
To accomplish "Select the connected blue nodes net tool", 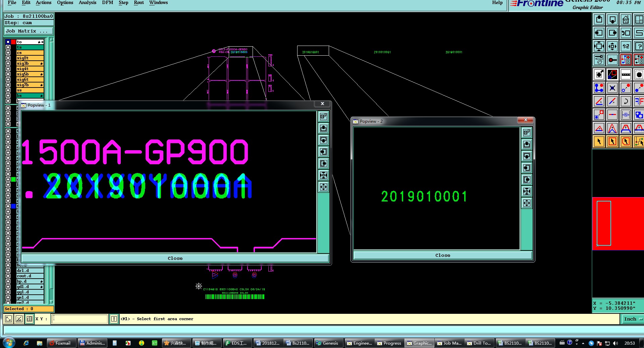I will coord(599,88).
